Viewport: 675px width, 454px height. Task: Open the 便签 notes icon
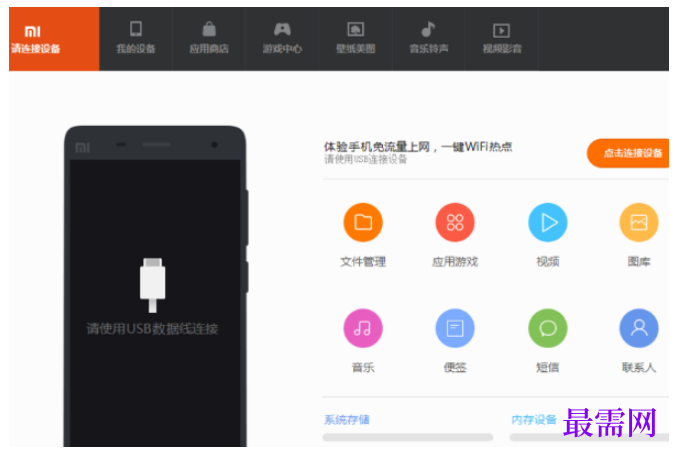(455, 328)
